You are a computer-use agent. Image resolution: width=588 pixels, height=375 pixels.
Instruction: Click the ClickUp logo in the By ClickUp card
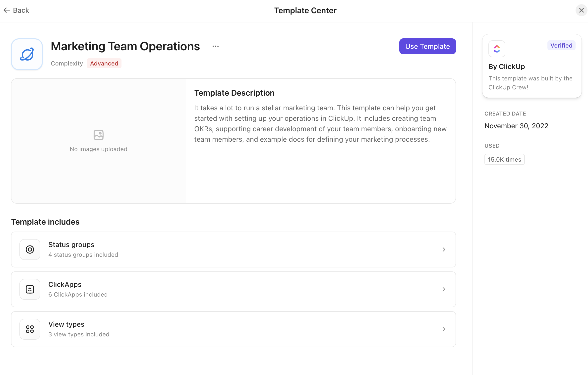497,49
